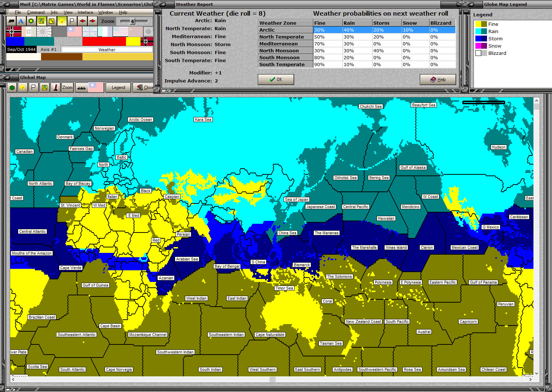Click the blue letter A toolbar icon

[x=21, y=21]
